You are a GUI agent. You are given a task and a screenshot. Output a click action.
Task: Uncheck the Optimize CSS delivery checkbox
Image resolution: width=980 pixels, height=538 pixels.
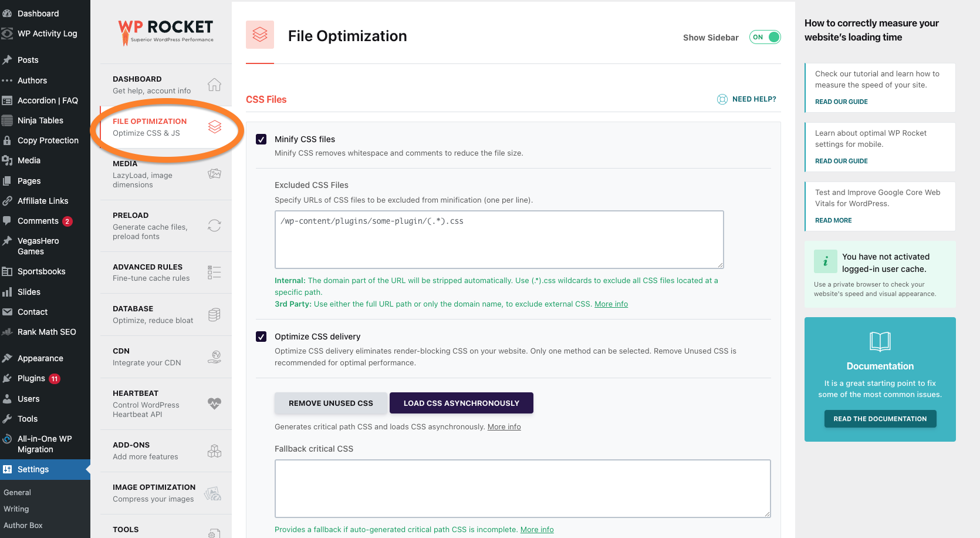point(261,337)
